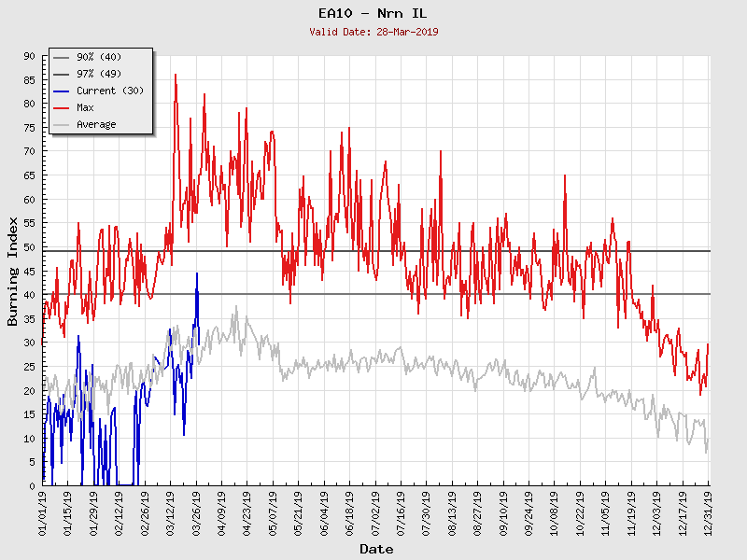The width and height of the screenshot is (747, 560).
Task: Toggle the Current (30) legend entry
Action: tap(109, 91)
